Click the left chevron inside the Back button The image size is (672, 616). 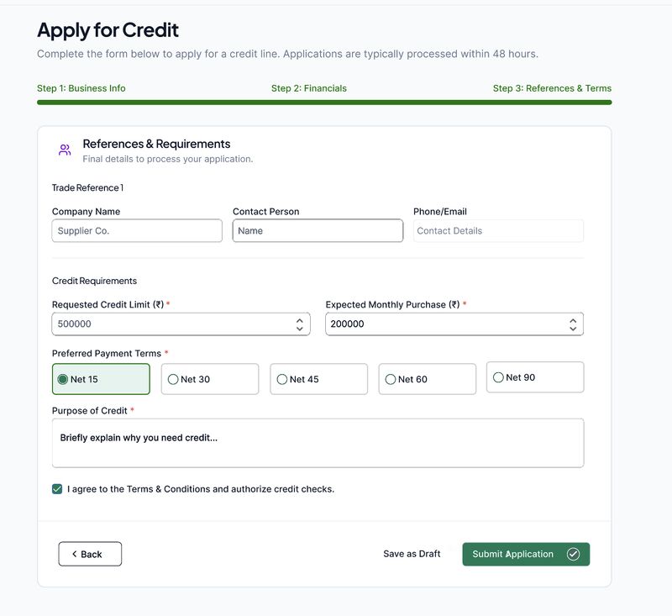point(73,554)
